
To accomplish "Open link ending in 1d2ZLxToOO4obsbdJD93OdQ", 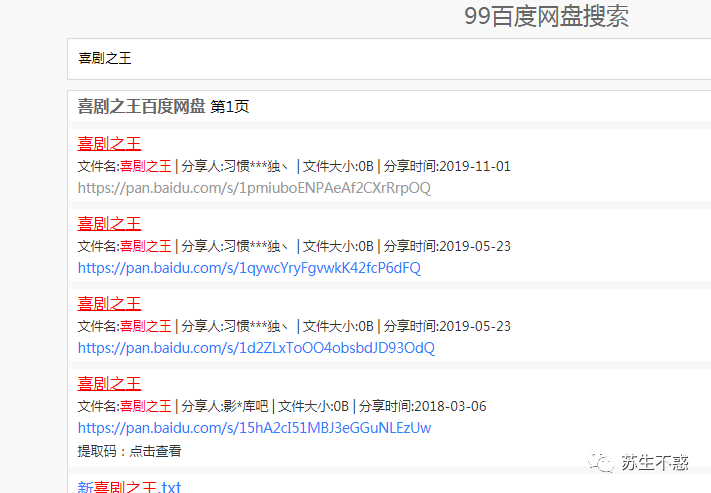I will point(256,348).
